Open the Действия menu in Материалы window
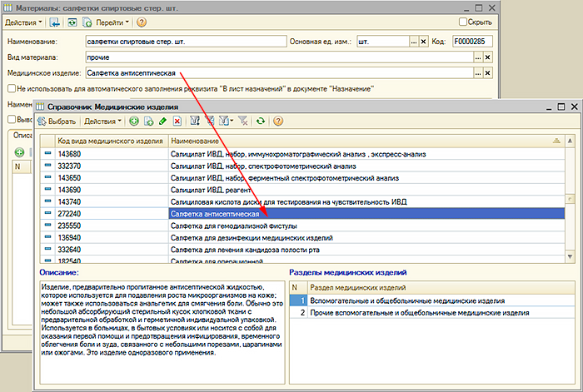 tap(24, 22)
